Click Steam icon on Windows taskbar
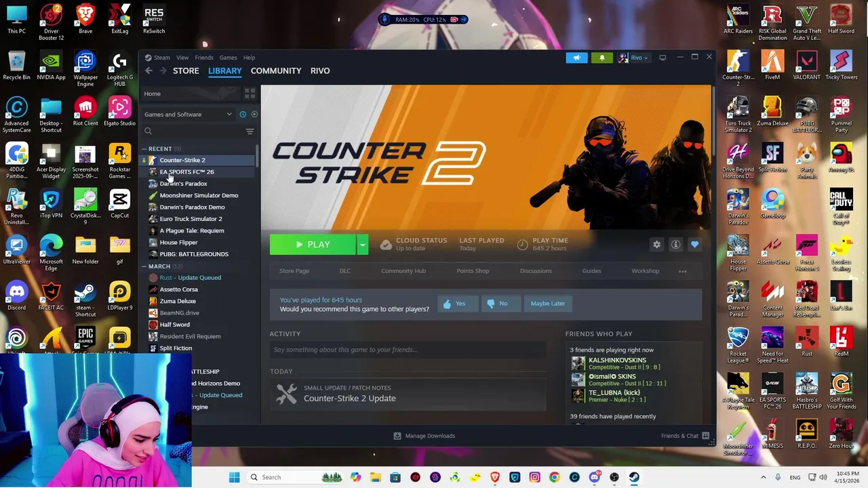The image size is (868, 488). [634, 477]
